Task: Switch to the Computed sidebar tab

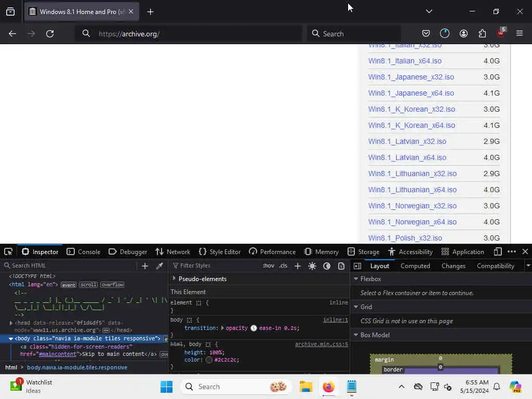Action: coord(415,266)
